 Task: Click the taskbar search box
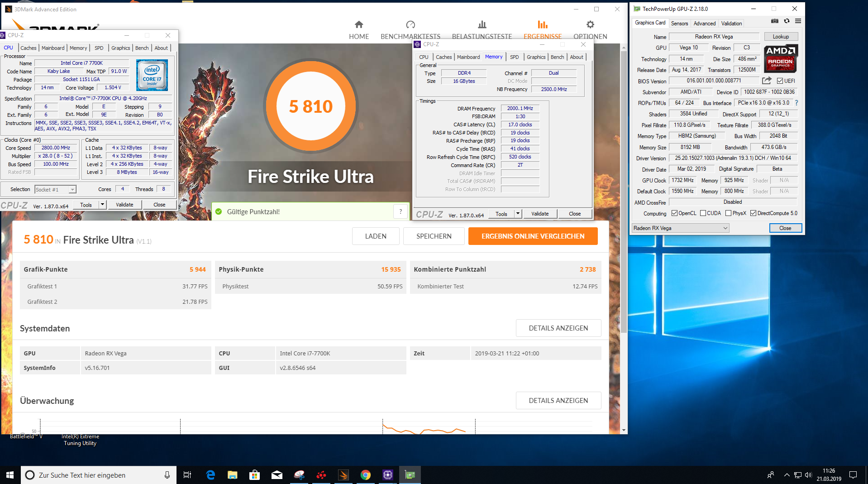coord(98,475)
